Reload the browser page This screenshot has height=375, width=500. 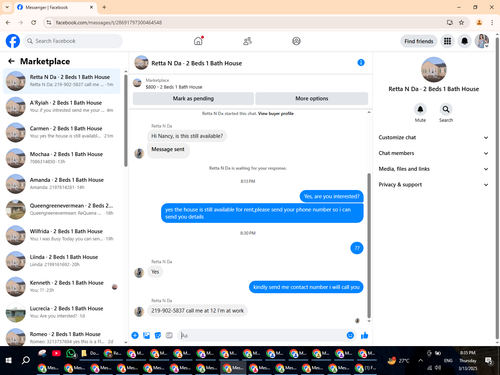(x=33, y=22)
